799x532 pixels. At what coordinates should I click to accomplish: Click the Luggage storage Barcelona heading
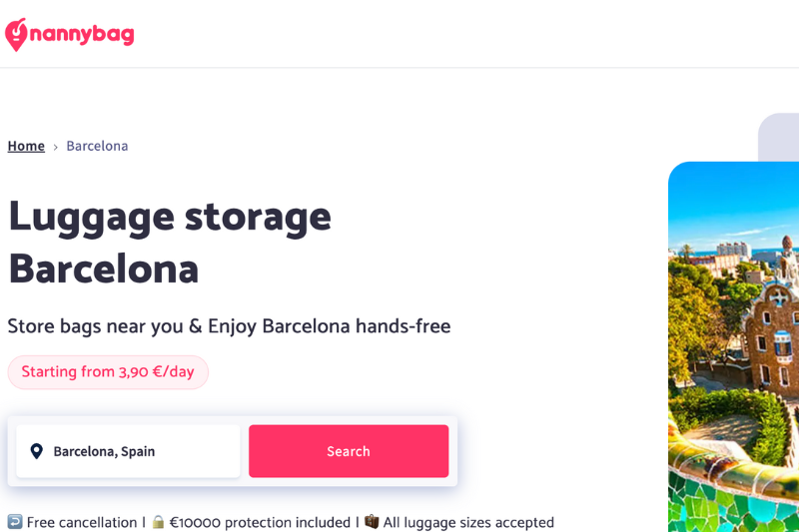(170, 243)
